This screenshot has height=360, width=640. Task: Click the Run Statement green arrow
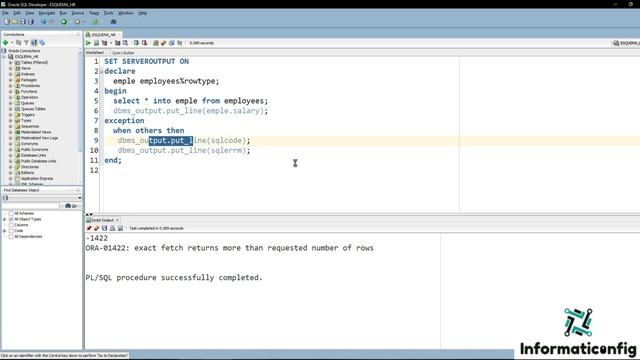coord(88,43)
